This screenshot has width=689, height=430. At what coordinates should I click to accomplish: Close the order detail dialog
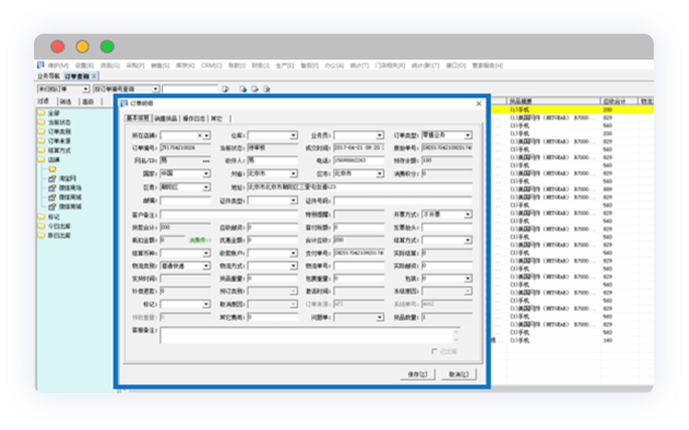[x=479, y=104]
